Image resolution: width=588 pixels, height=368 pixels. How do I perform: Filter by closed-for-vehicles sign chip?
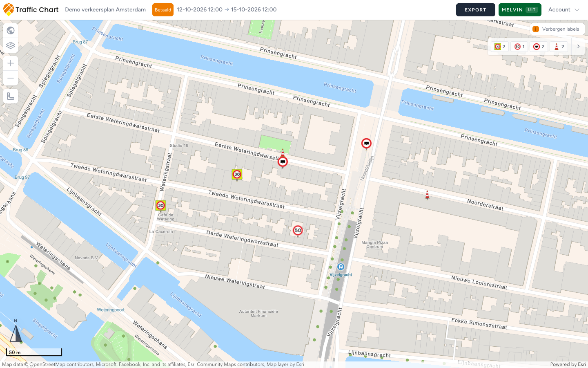539,47
